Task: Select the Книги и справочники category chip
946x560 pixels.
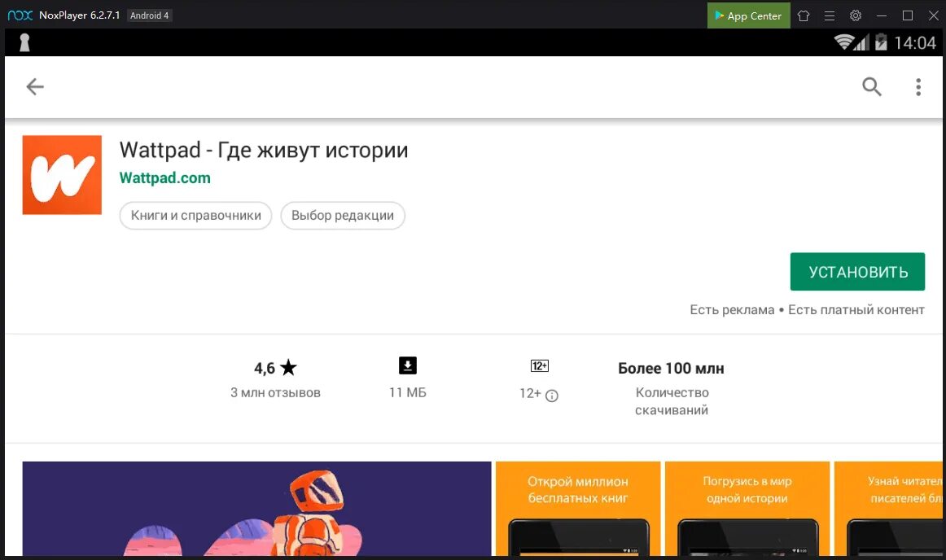Action: (x=195, y=216)
